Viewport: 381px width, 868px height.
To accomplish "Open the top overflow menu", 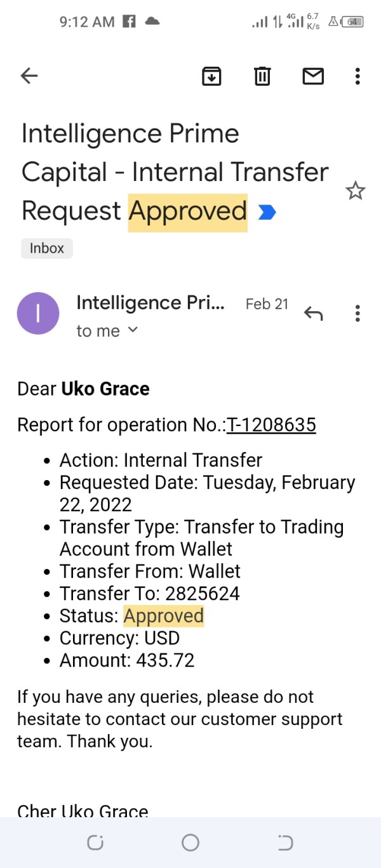I will click(x=358, y=77).
